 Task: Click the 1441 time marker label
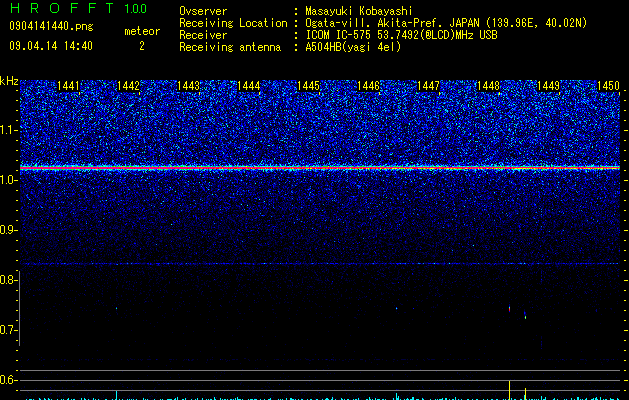tap(68, 86)
